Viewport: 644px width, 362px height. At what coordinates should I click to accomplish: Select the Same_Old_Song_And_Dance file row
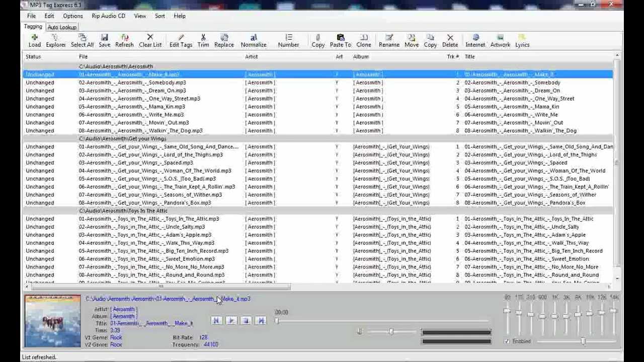point(318,147)
